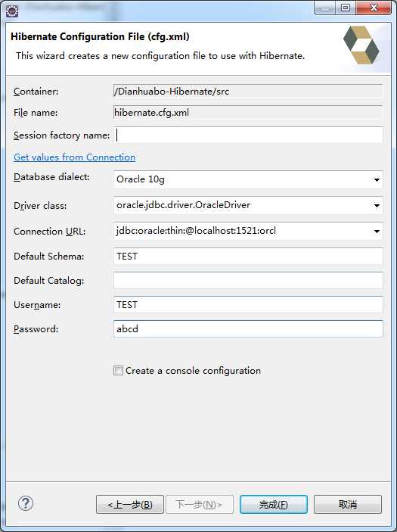
Task: Click the Database dialect label
Action: point(51,177)
